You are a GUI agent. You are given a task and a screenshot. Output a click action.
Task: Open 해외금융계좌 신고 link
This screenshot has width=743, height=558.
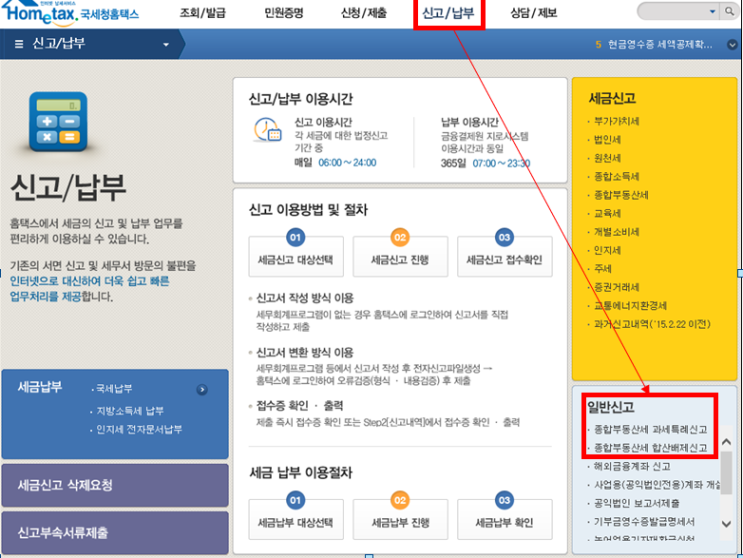click(x=632, y=467)
